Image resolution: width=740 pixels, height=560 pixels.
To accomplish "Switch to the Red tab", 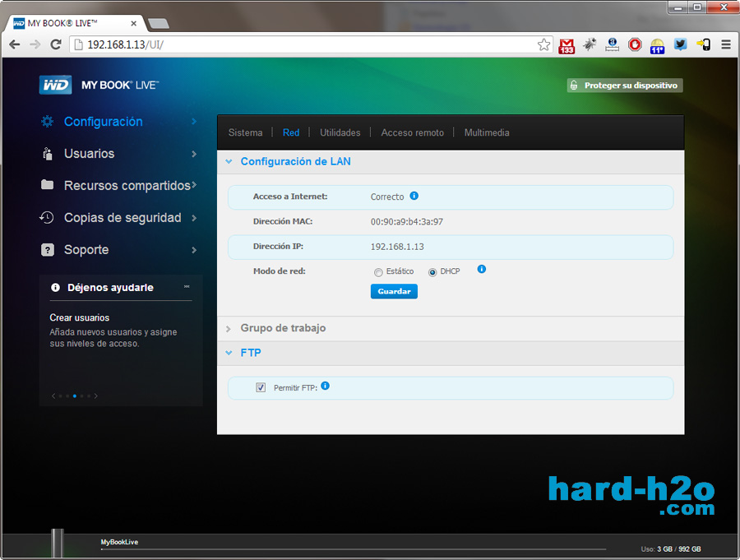I will pos(291,132).
